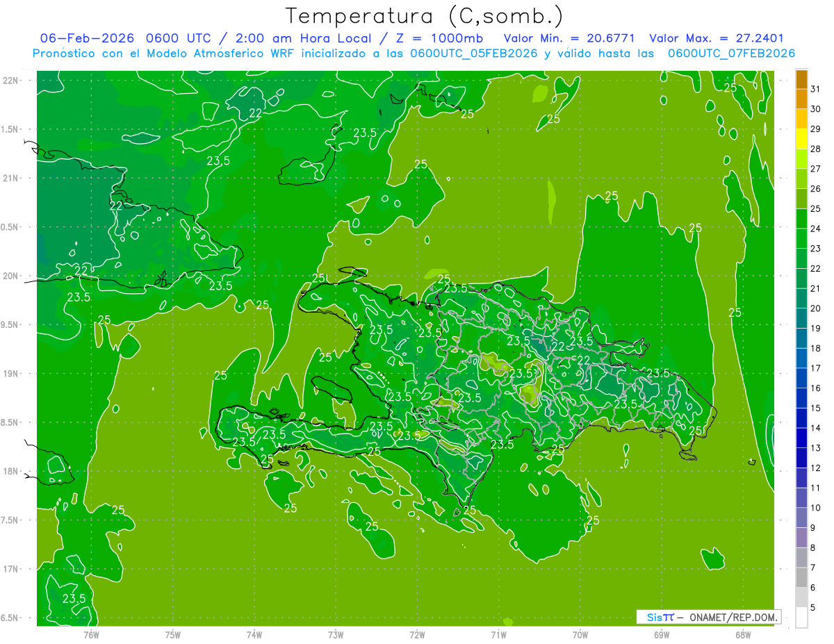Screen dimensions: 834x644
Task: Click the '74W' longitude axis label
Action: [x=254, y=634]
